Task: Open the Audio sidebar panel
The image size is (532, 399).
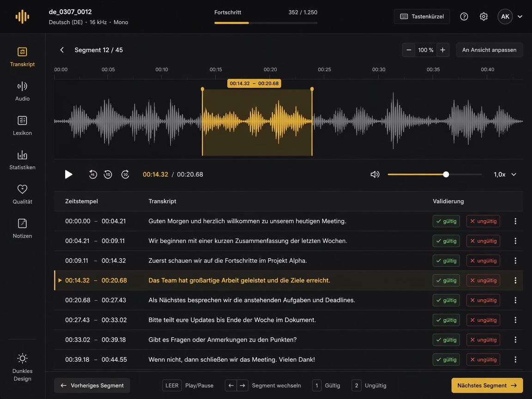Action: point(22,91)
